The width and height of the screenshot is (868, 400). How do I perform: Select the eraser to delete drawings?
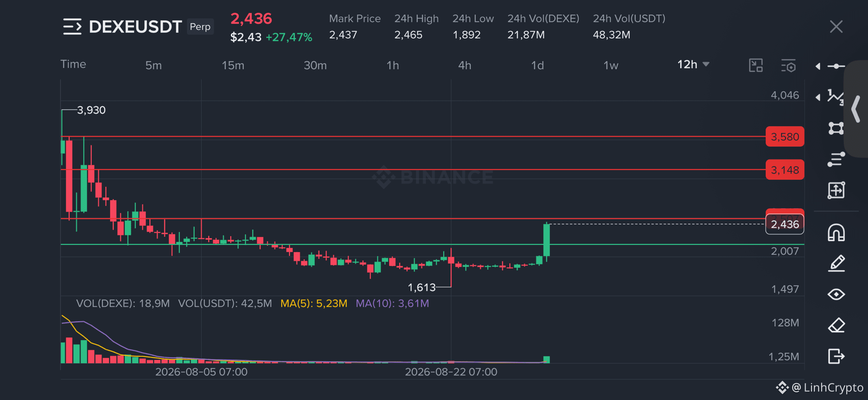coord(836,325)
